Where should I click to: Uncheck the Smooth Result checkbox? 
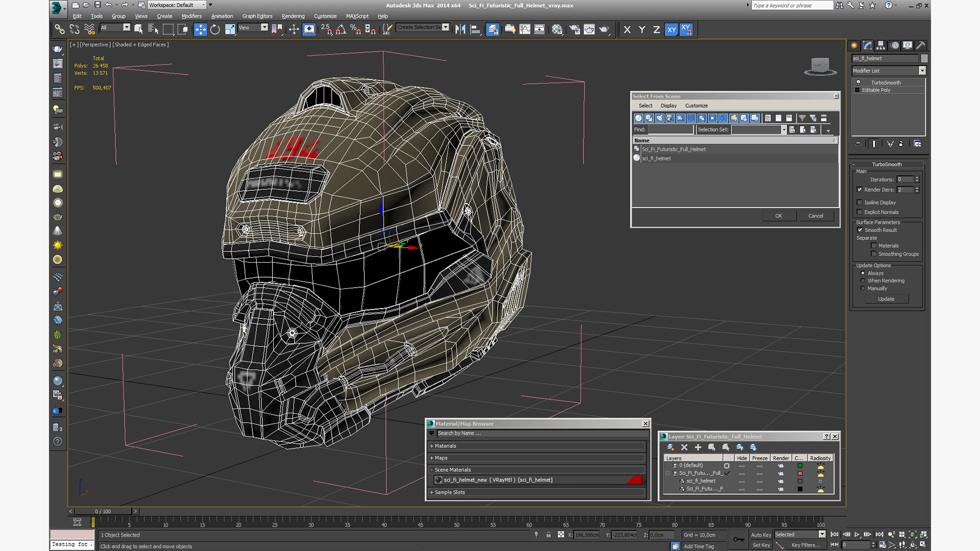tap(860, 230)
